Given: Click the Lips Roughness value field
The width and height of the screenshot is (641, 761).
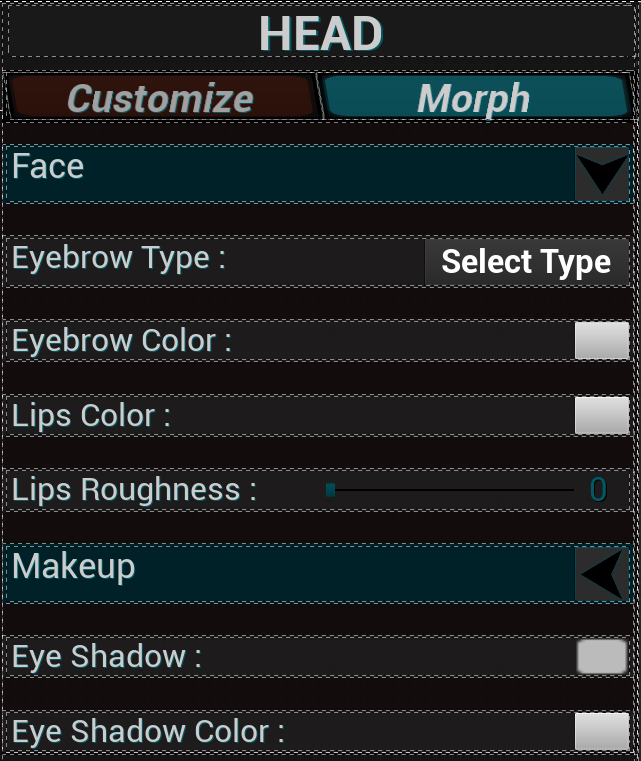Looking at the screenshot, I should point(597,490).
